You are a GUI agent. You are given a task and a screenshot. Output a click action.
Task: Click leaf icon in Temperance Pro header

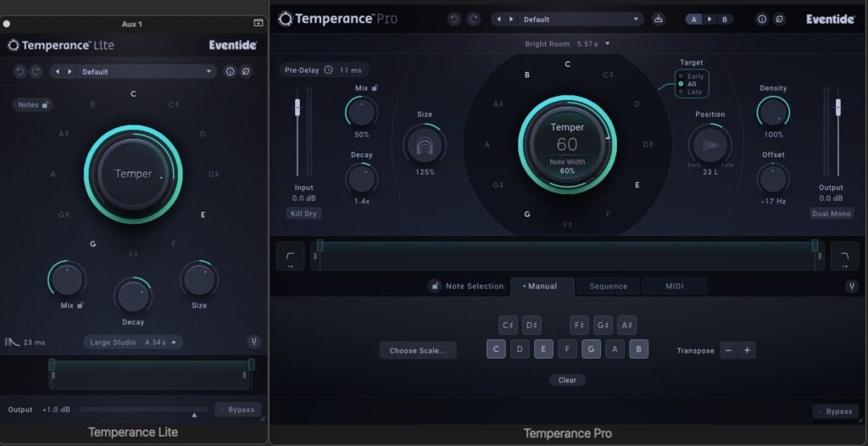pos(780,20)
